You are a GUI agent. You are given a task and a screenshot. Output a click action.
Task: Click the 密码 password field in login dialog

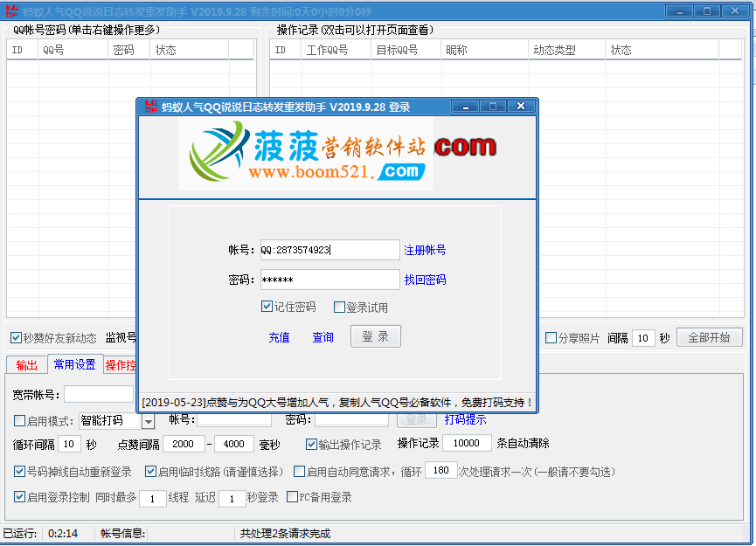pyautogui.click(x=329, y=280)
